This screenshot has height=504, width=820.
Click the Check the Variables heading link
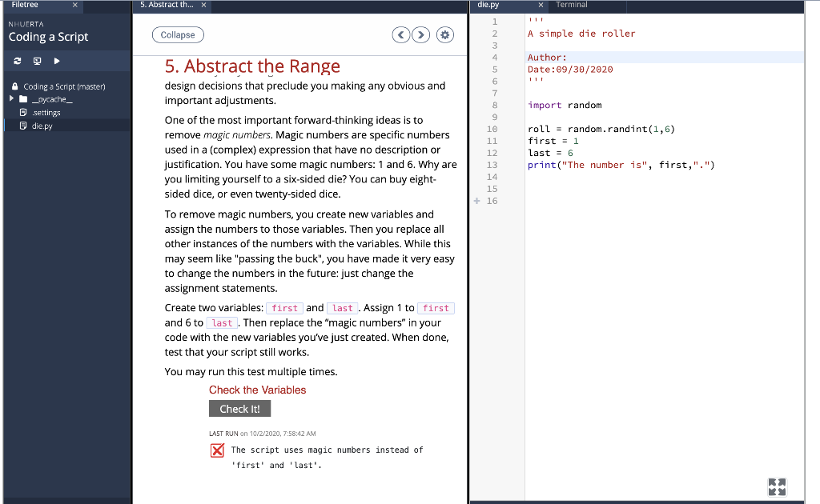click(257, 390)
